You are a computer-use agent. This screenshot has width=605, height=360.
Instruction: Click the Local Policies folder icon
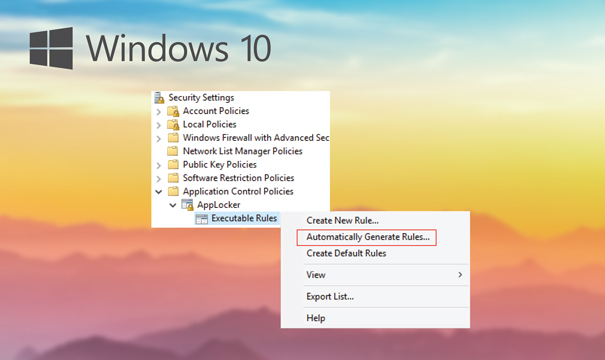(173, 125)
